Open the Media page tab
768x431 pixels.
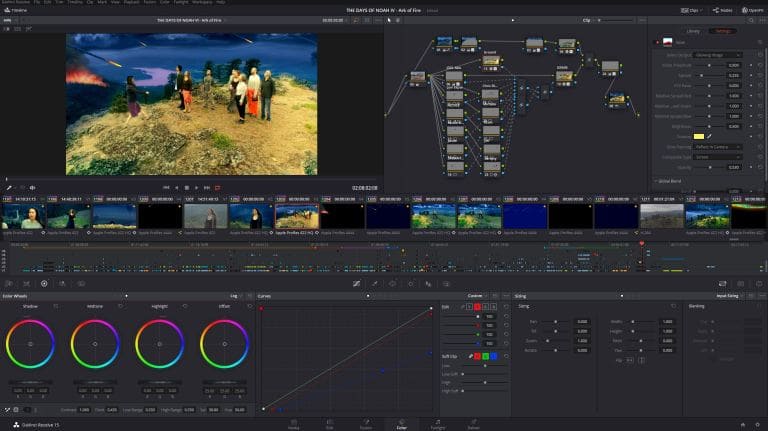point(293,425)
